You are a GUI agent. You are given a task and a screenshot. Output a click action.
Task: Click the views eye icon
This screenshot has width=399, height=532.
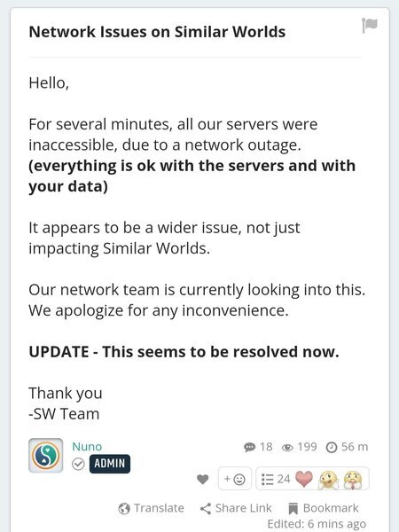[287, 448]
